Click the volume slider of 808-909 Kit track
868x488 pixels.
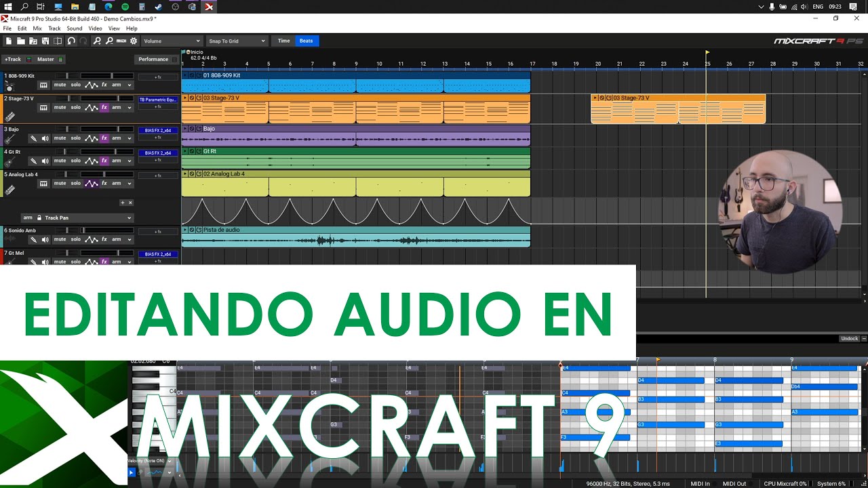pyautogui.click(x=107, y=75)
